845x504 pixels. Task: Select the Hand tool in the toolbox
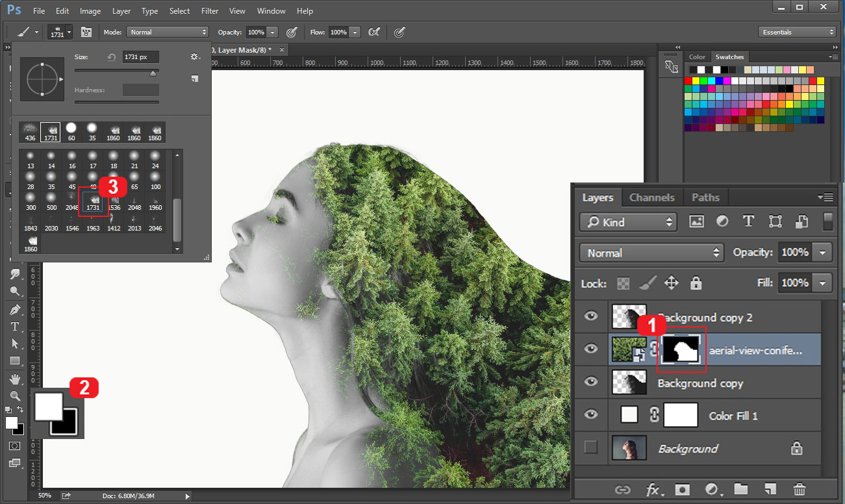point(14,379)
